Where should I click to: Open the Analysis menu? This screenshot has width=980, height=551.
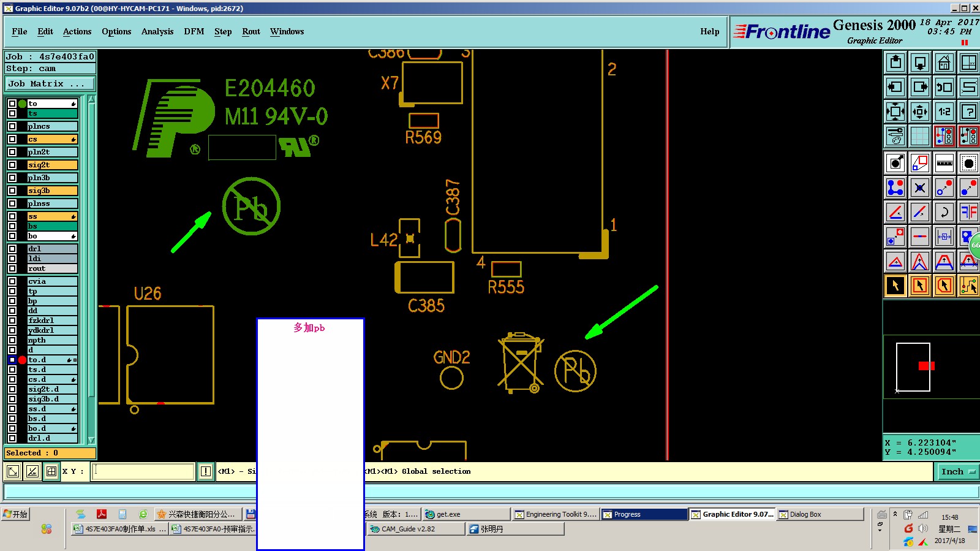[x=157, y=32]
